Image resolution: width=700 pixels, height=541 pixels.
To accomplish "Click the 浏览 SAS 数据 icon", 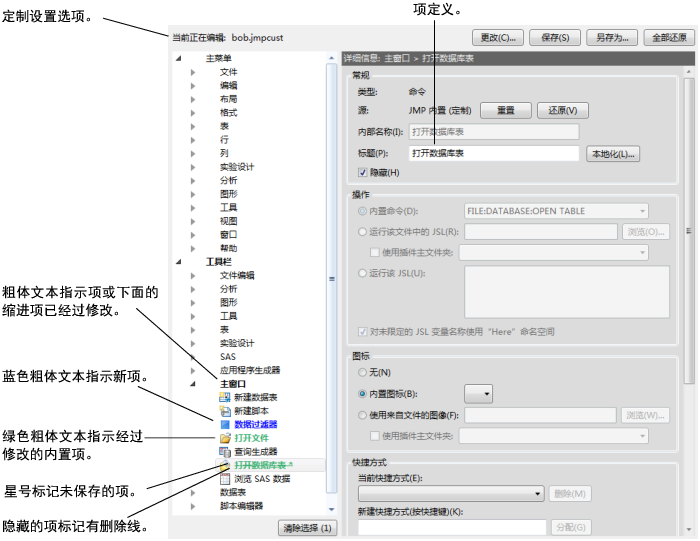I will (225, 479).
